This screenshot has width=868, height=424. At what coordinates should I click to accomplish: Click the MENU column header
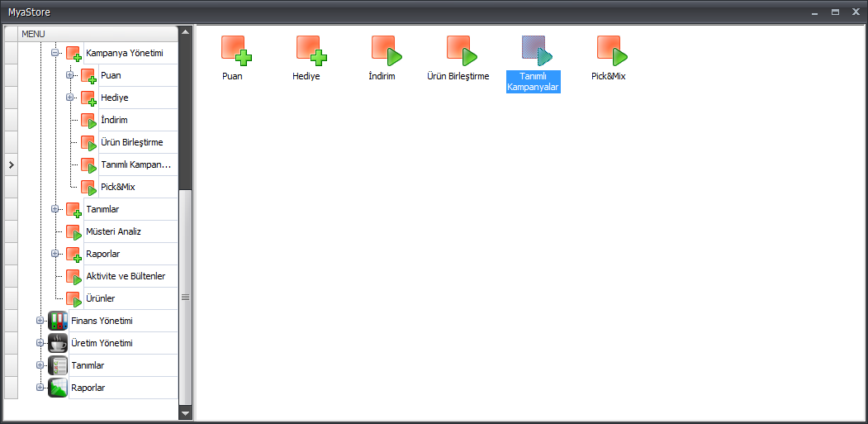[97, 33]
